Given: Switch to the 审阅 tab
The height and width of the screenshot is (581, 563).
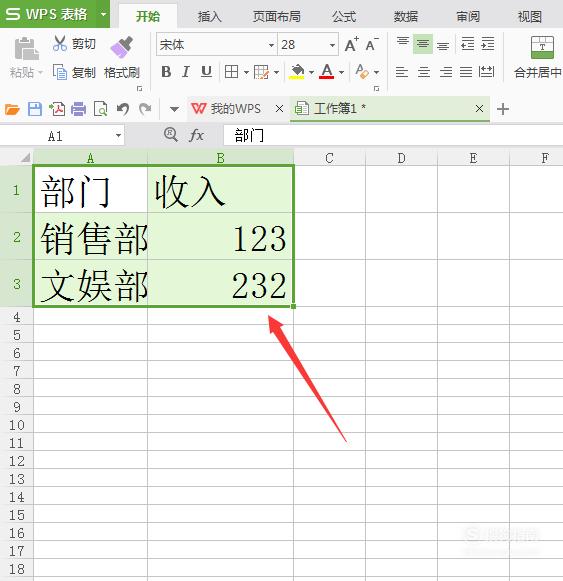Looking at the screenshot, I should pos(468,17).
